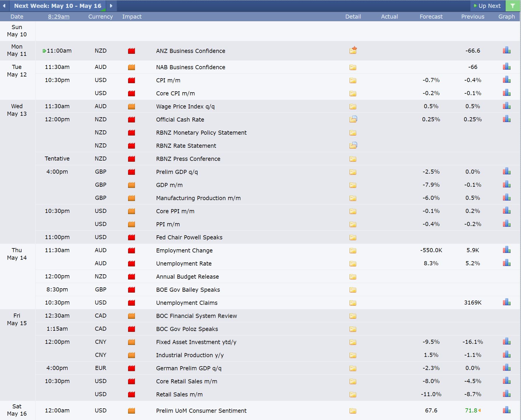The image size is (521, 420).
Task: Show graph for German Prelim GDP q/q
Action: 506,368
